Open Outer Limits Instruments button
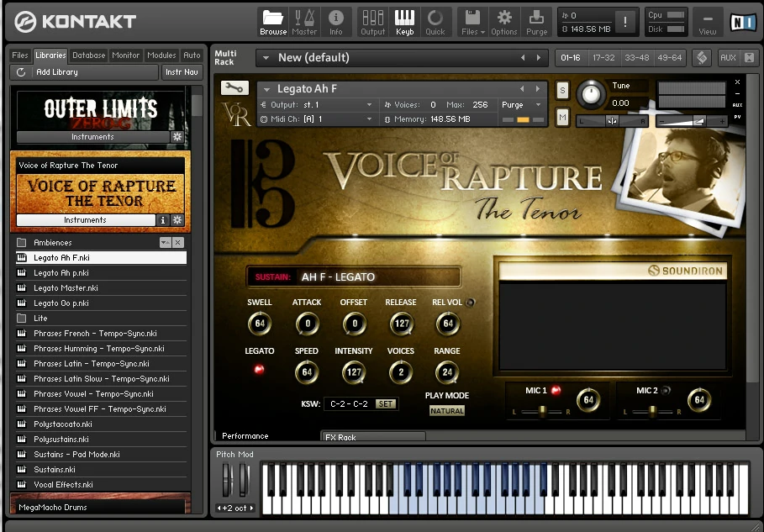The image size is (764, 532). click(92, 137)
